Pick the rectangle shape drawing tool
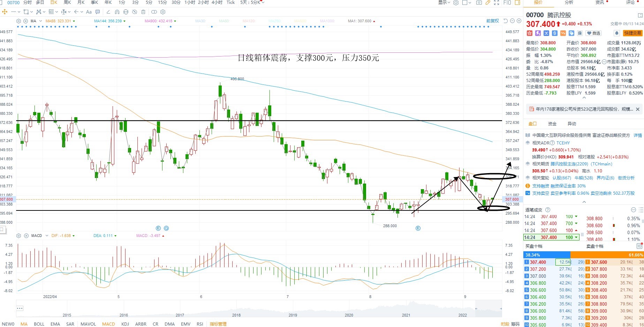The width and height of the screenshot is (644, 327). pos(26,12)
